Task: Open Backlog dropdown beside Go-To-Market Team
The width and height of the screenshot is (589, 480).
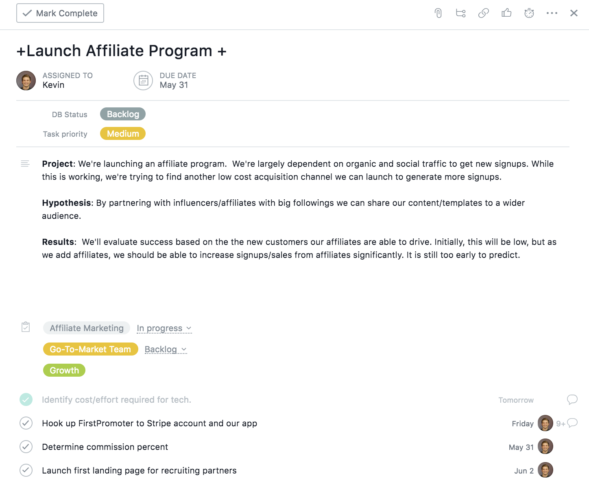Action: coord(166,349)
